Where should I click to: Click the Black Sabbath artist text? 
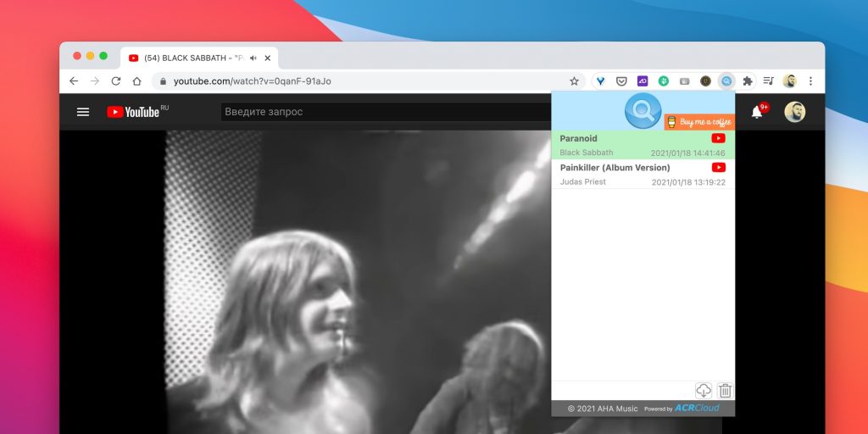tap(587, 153)
